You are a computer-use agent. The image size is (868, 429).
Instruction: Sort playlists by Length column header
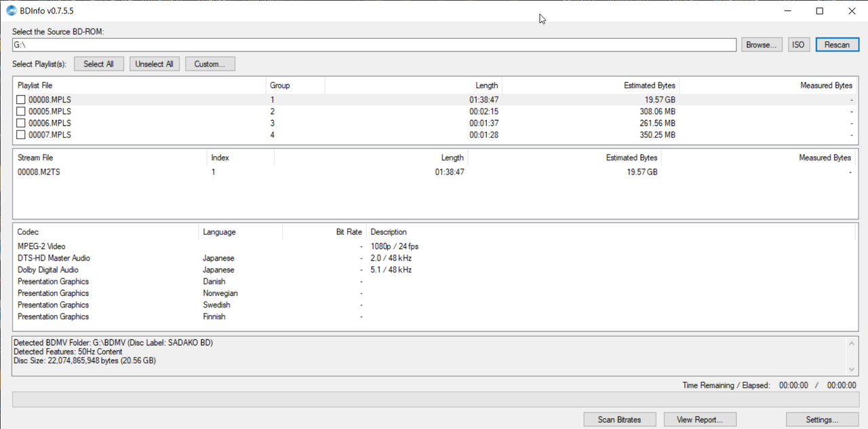coord(414,86)
